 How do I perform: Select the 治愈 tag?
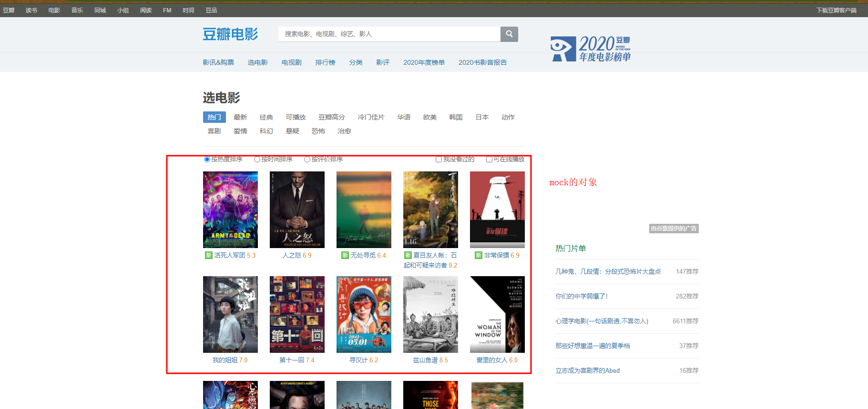click(344, 131)
